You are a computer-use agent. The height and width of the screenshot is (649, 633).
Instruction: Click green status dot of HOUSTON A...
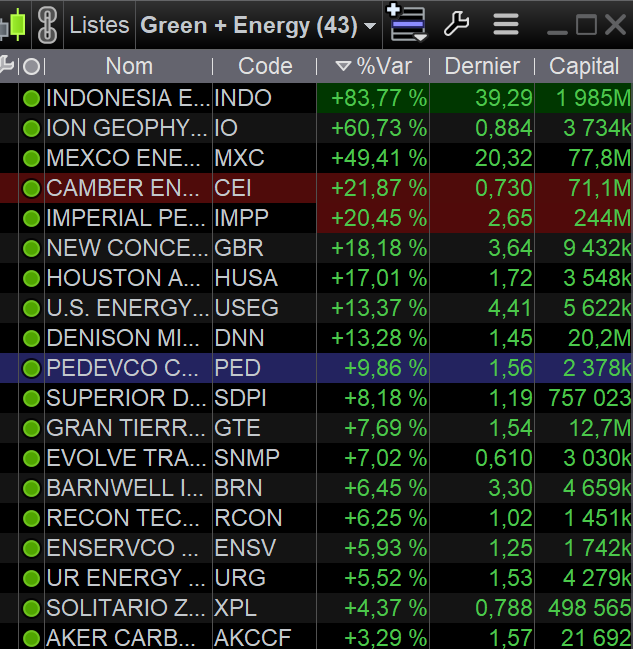pyautogui.click(x=31, y=279)
